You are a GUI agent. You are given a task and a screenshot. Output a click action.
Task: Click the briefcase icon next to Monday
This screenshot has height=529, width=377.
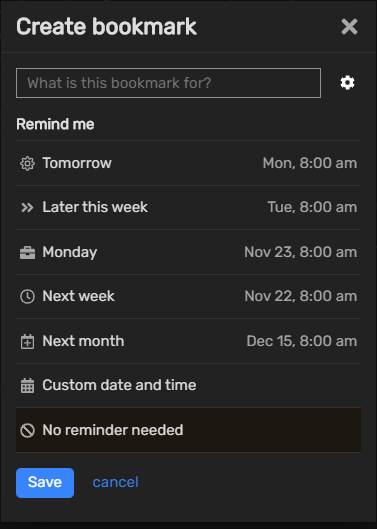point(27,252)
